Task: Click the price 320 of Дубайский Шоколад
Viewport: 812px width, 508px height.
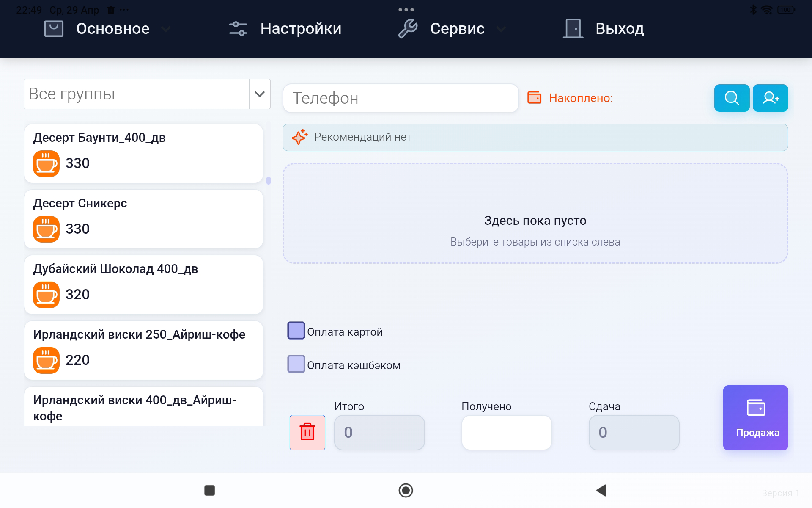Action: coord(77,294)
